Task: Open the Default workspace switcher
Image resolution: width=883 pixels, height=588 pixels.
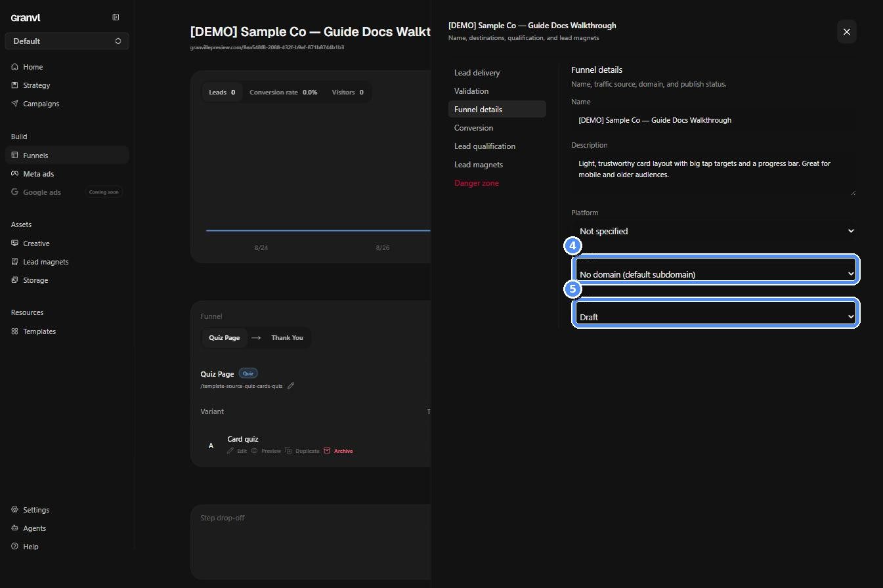Action: pyautogui.click(x=67, y=41)
